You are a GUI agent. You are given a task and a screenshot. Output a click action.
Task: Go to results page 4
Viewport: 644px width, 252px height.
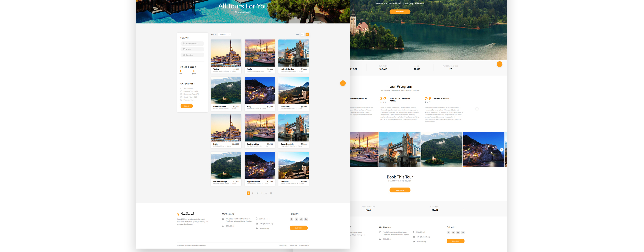(x=262, y=193)
